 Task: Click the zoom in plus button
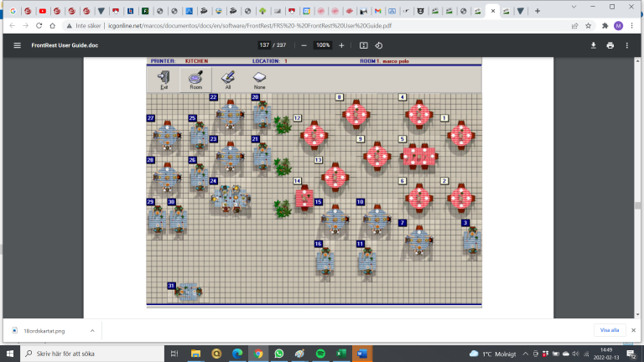pyautogui.click(x=341, y=45)
